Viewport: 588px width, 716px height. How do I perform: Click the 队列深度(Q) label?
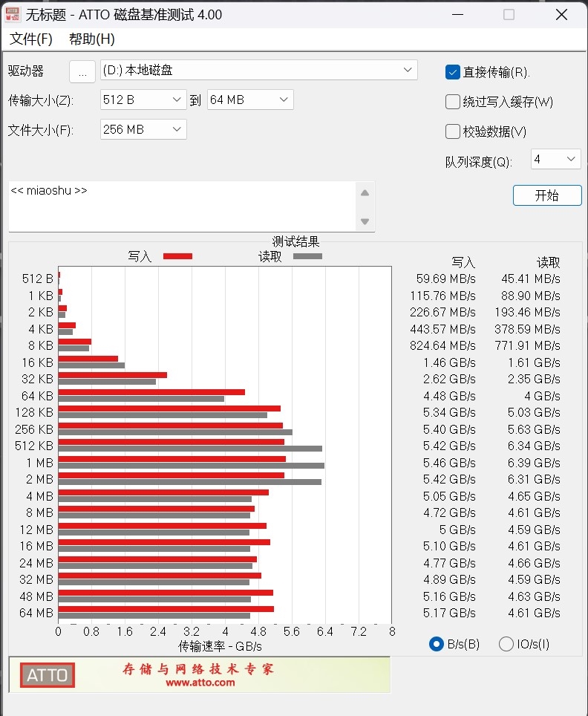478,162
